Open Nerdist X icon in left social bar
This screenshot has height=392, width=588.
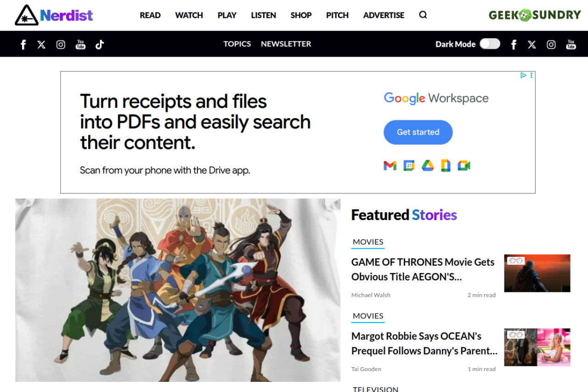(41, 44)
